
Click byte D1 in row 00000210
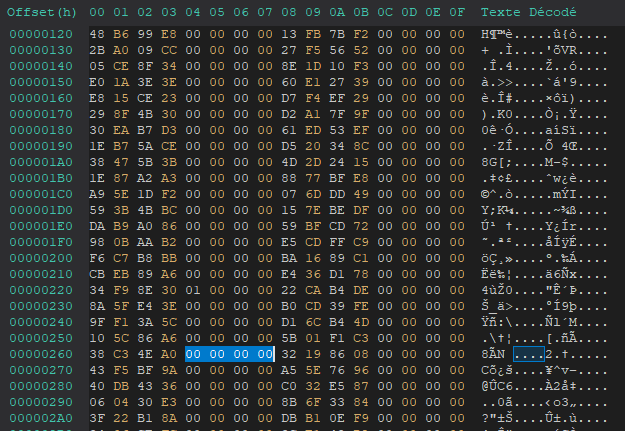pos(337,274)
